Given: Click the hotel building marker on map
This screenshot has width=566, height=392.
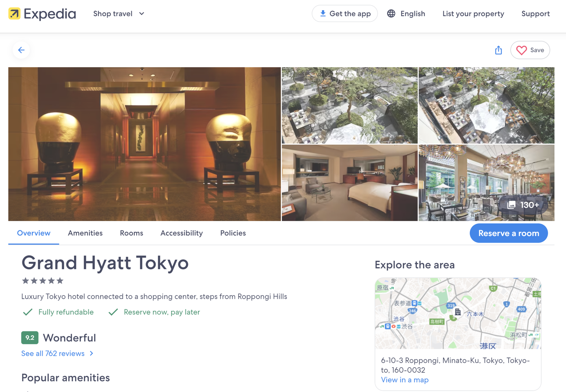Looking at the screenshot, I should pyautogui.click(x=458, y=312).
